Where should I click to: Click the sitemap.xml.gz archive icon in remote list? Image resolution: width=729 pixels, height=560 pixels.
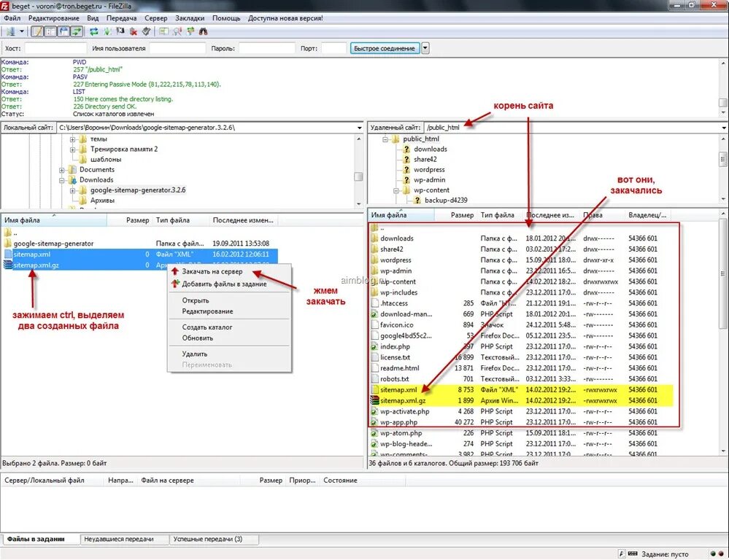pos(374,400)
